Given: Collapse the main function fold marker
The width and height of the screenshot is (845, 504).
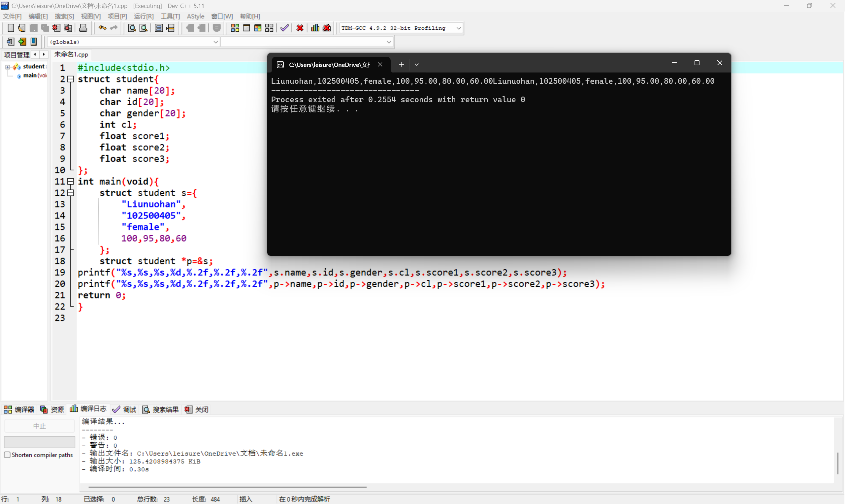Looking at the screenshot, I should click(71, 182).
